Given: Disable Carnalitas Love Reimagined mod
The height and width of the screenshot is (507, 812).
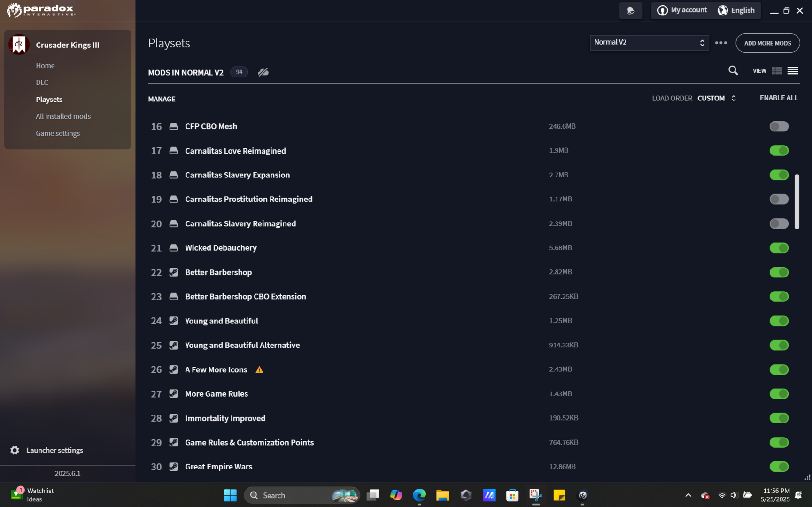Looking at the screenshot, I should click(x=779, y=151).
